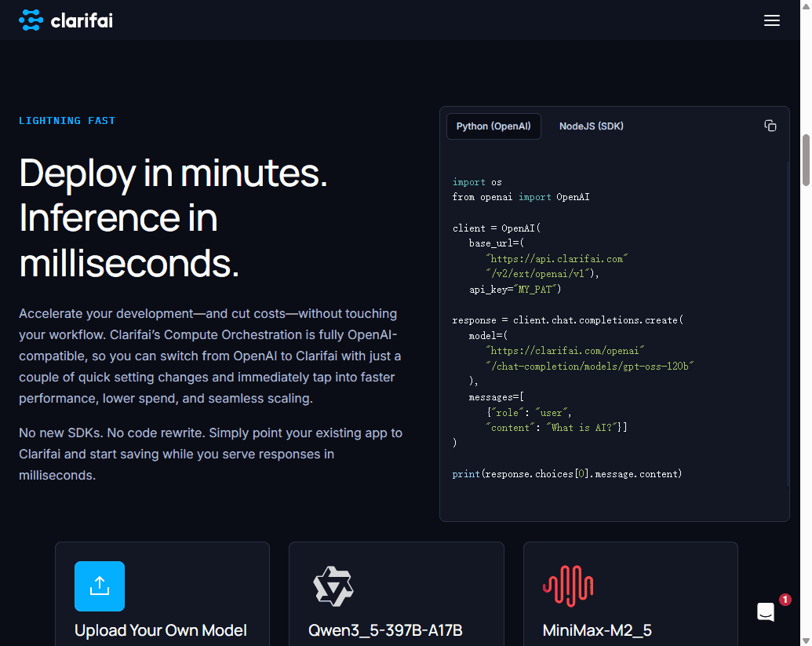Copy the code snippet using the copy icon

[770, 125]
